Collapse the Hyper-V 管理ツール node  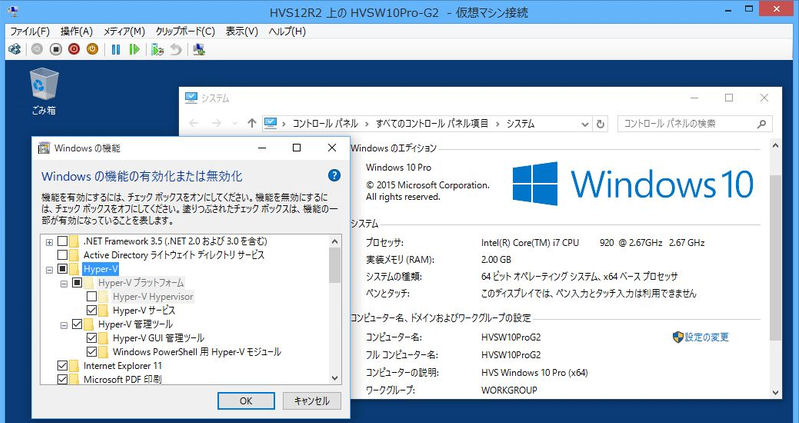pyautogui.click(x=64, y=325)
